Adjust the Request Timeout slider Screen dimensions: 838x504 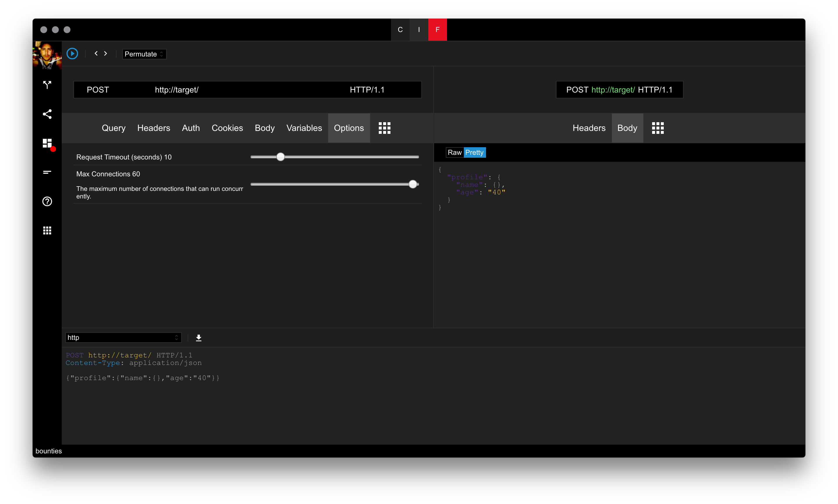[281, 157]
